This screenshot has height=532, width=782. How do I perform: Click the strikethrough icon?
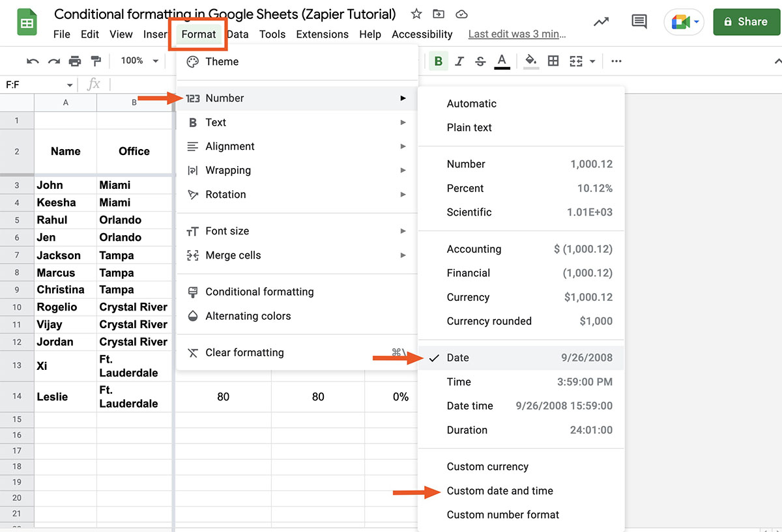(x=480, y=61)
